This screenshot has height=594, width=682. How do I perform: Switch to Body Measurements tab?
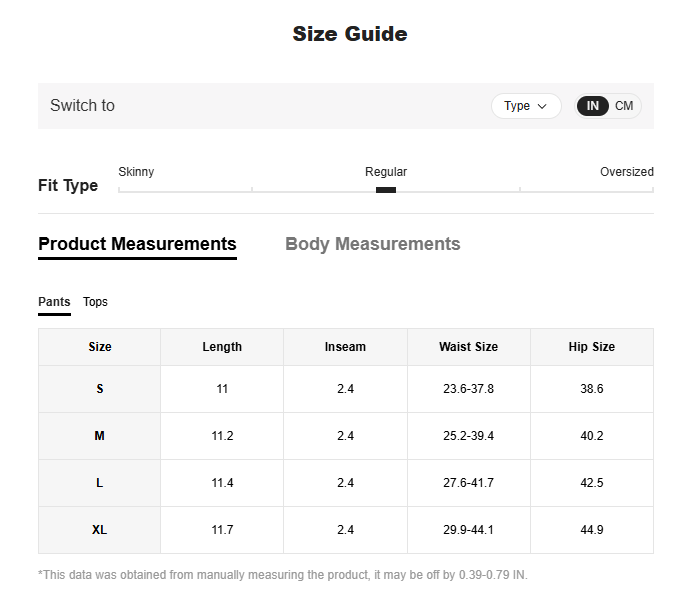(x=373, y=244)
